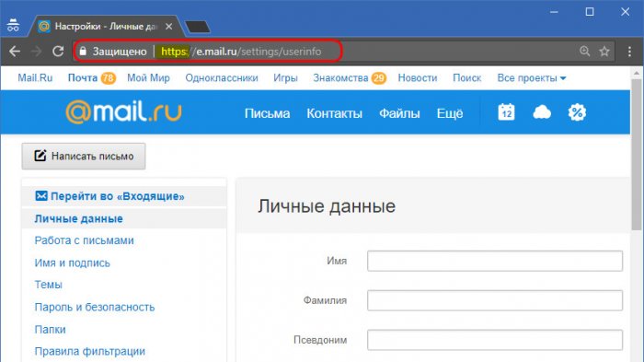Reload the page with refresh icon
This screenshot has height=362, width=644.
pyautogui.click(x=58, y=51)
